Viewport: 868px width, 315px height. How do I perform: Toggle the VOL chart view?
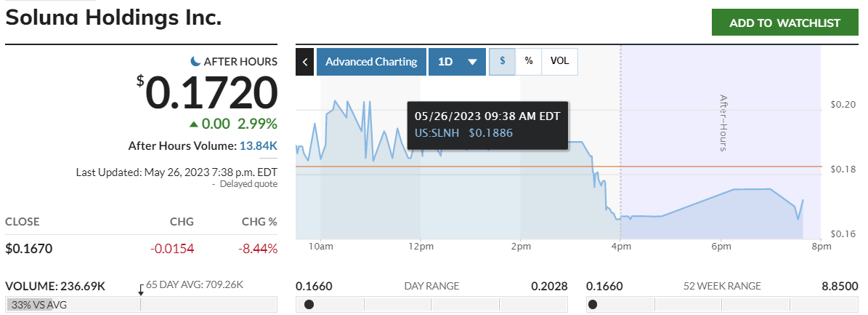(559, 62)
